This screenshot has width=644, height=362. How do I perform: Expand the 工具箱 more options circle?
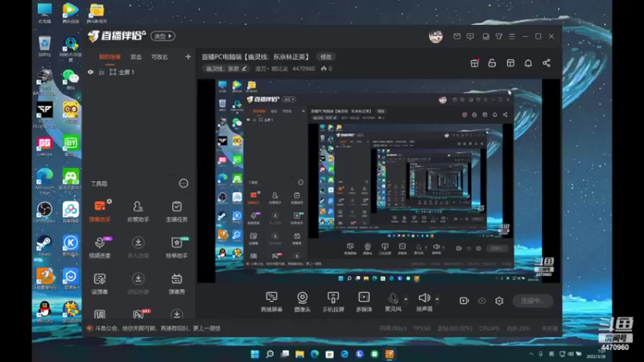pos(184,183)
